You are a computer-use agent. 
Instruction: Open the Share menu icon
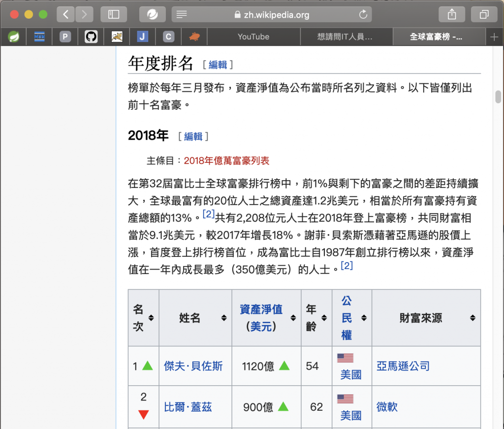[452, 14]
